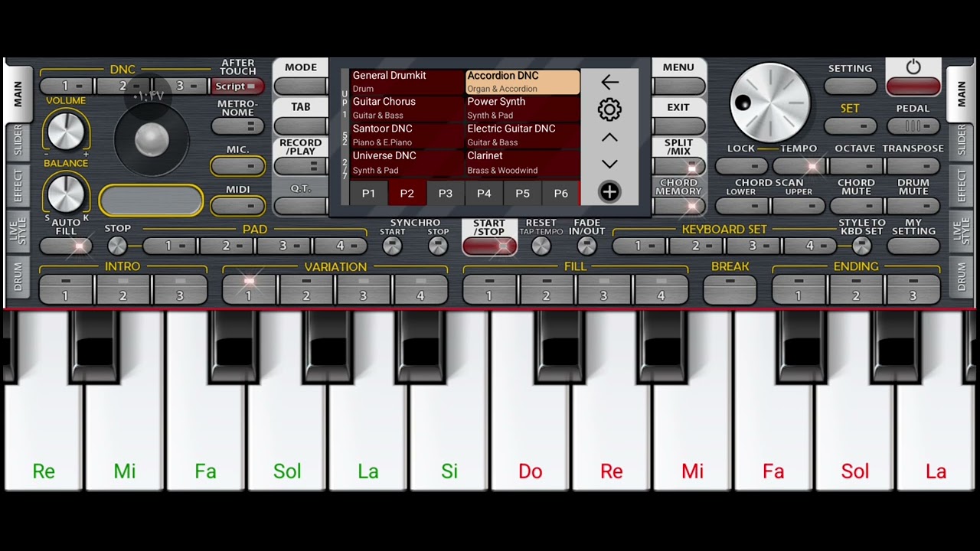980x551 pixels.
Task: Toggle After Touch Script button
Action: point(238,86)
